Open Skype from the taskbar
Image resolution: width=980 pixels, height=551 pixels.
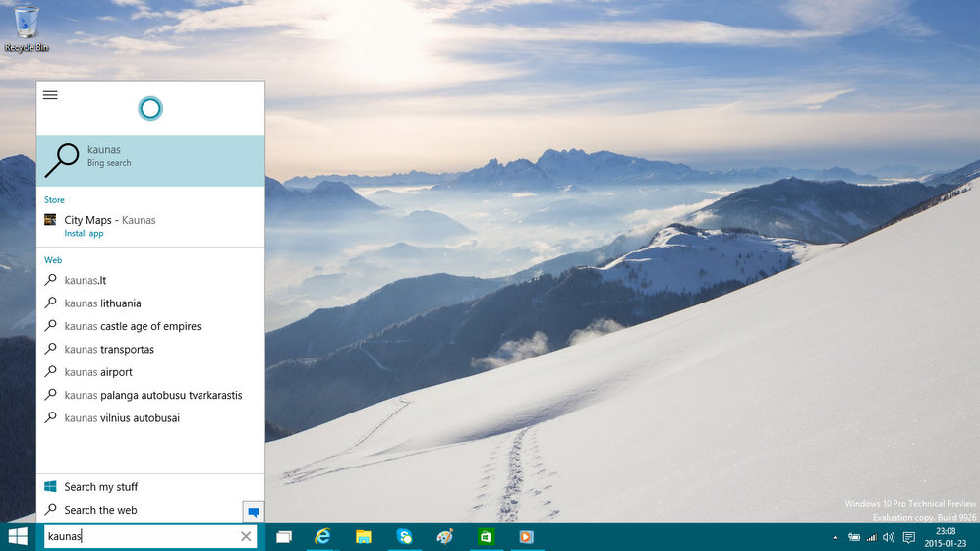pyautogui.click(x=404, y=536)
